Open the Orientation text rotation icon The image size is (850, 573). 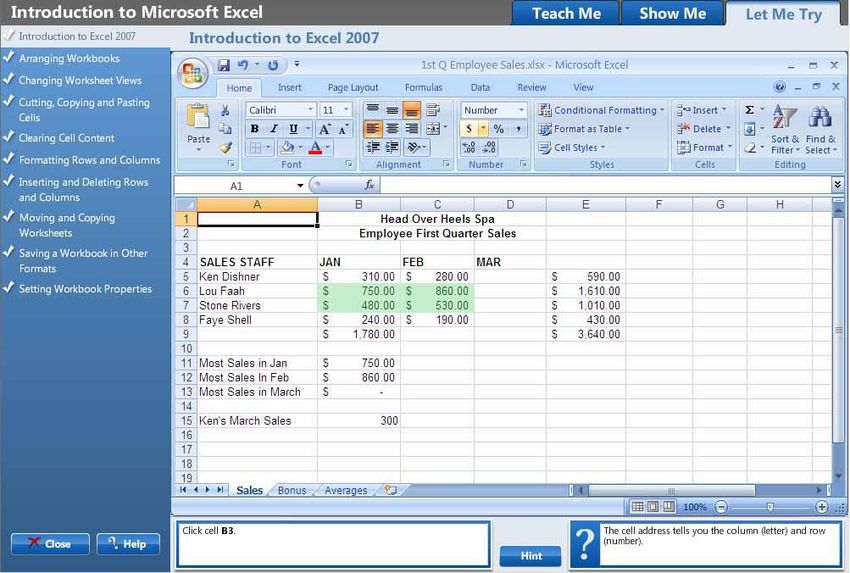pyautogui.click(x=414, y=147)
